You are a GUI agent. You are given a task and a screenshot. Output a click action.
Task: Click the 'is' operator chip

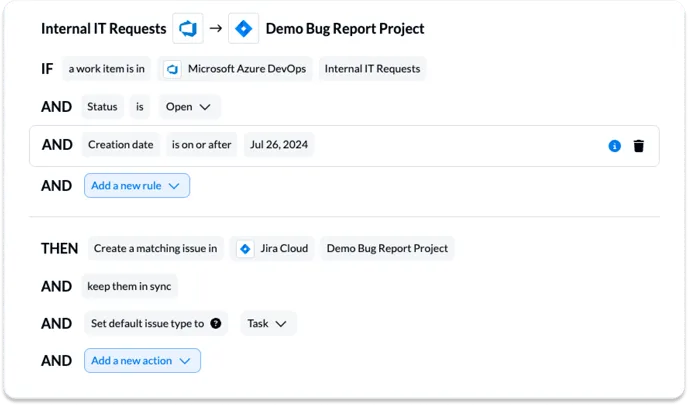click(x=140, y=107)
